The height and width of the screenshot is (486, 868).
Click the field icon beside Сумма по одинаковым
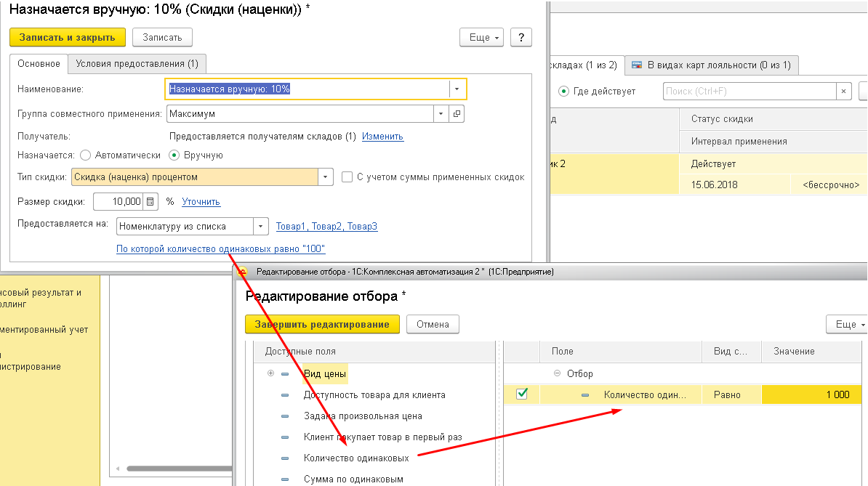[285, 479]
